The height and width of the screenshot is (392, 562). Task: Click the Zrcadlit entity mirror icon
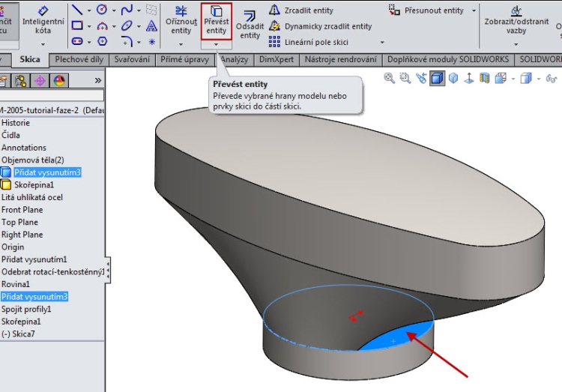274,10
